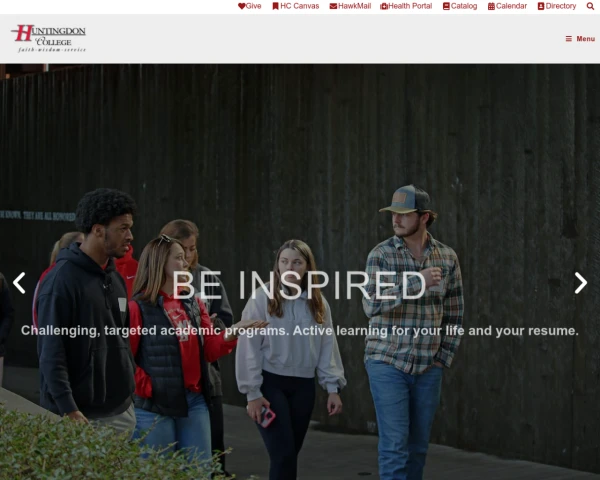Show the previous hero slide with left chevron
Image resolution: width=600 pixels, height=480 pixels.
[x=19, y=283]
